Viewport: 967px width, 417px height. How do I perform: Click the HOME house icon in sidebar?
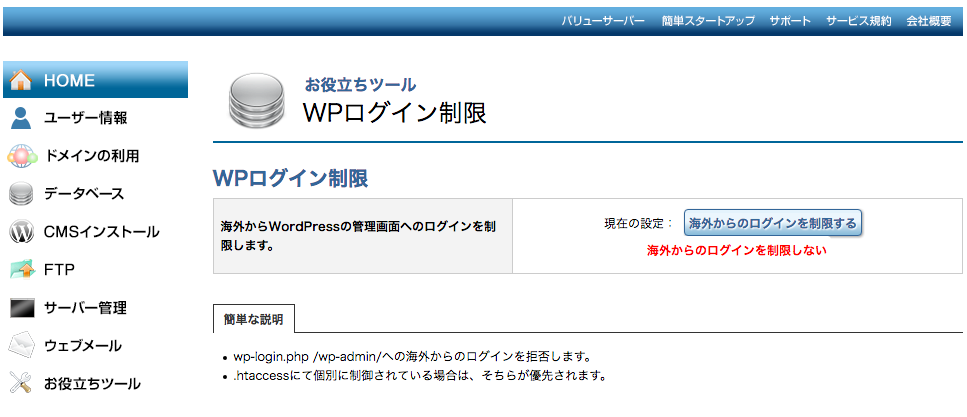tap(21, 80)
